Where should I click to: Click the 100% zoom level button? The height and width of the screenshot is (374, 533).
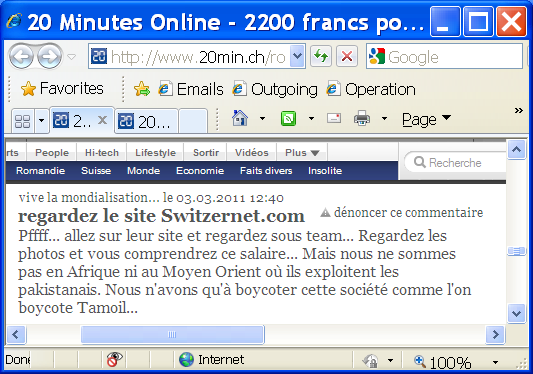coord(443,362)
